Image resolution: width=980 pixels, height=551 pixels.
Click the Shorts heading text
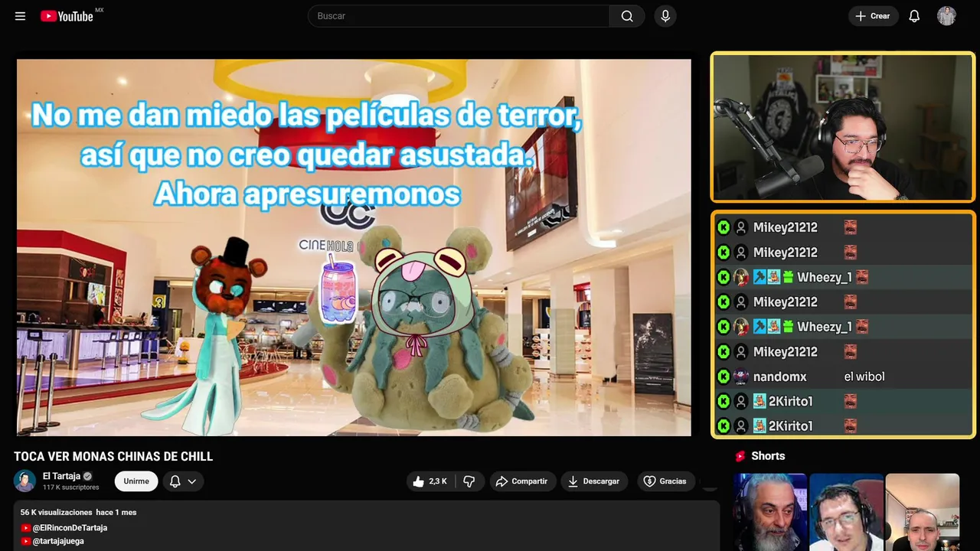(x=768, y=456)
